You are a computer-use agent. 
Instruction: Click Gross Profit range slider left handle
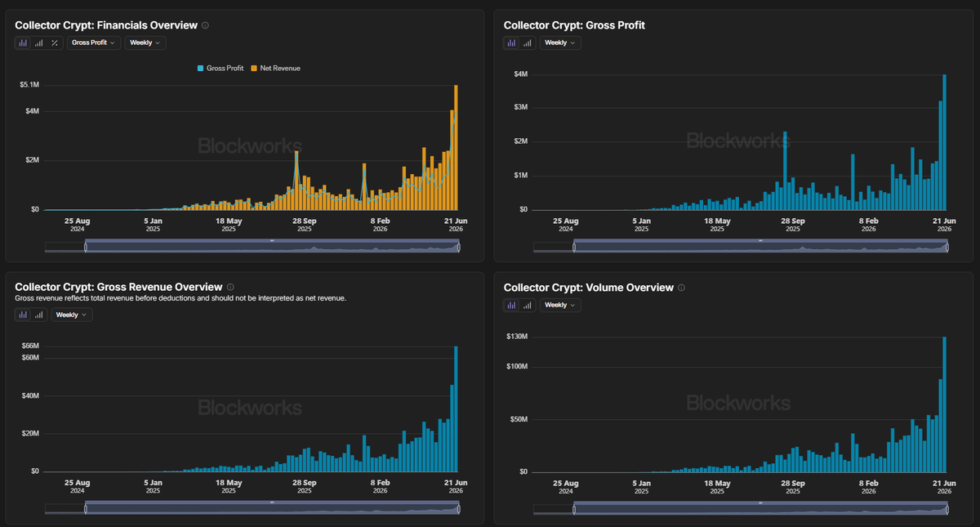pyautogui.click(x=574, y=246)
